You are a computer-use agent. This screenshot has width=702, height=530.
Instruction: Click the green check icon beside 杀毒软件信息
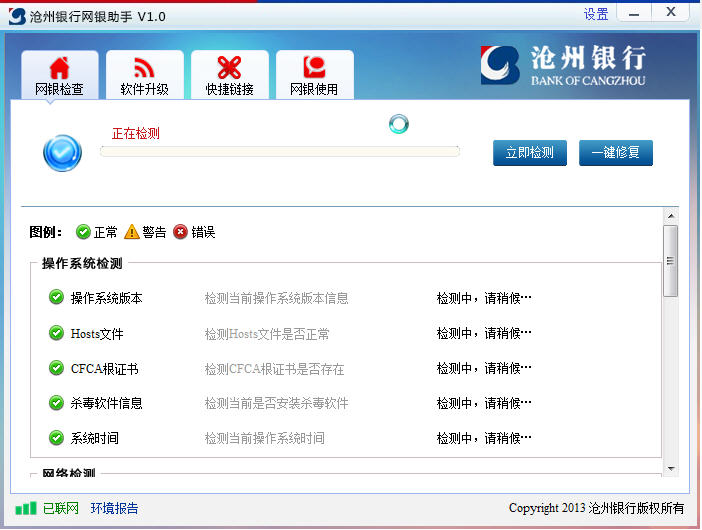pyautogui.click(x=56, y=403)
